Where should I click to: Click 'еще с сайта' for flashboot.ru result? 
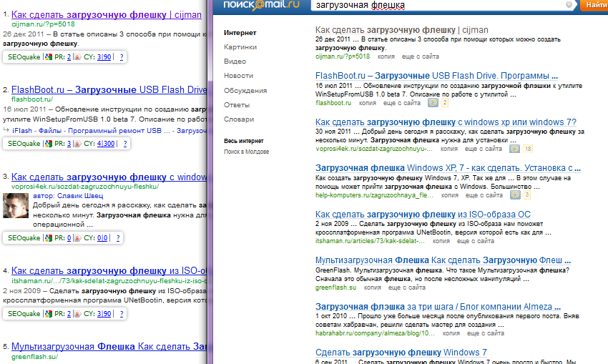[402, 103]
